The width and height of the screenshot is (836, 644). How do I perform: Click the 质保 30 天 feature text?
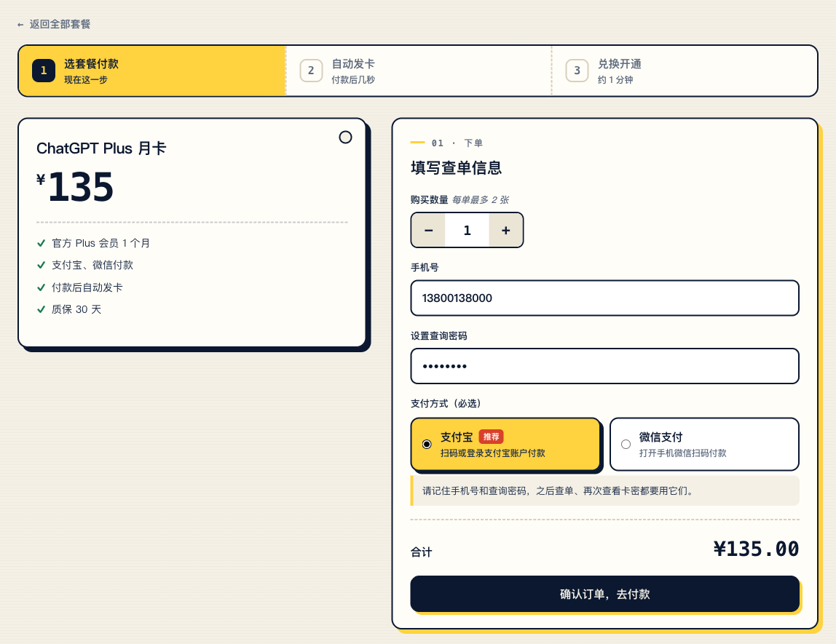click(x=76, y=309)
